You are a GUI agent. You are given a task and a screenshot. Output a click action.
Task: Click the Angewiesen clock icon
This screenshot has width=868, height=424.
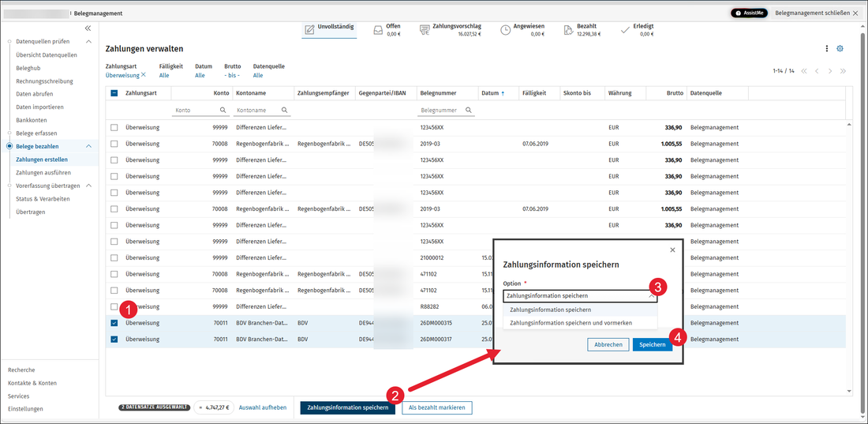pos(505,30)
